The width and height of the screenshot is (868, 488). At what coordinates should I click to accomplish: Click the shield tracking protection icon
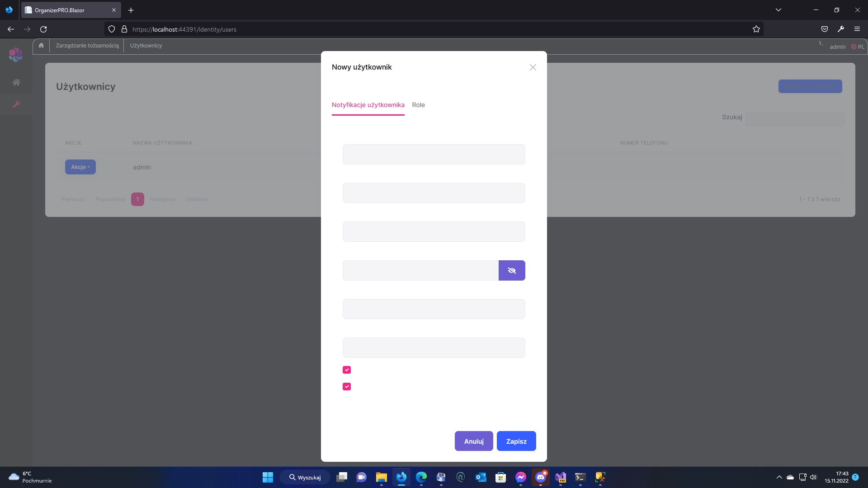(112, 29)
